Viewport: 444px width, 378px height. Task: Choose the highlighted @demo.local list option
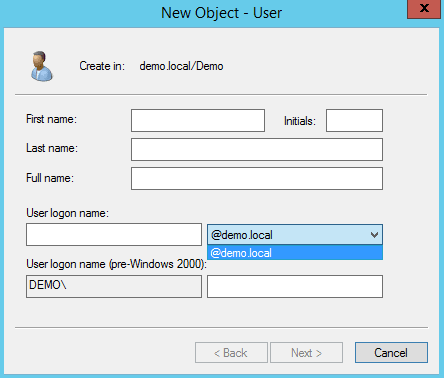click(x=295, y=253)
